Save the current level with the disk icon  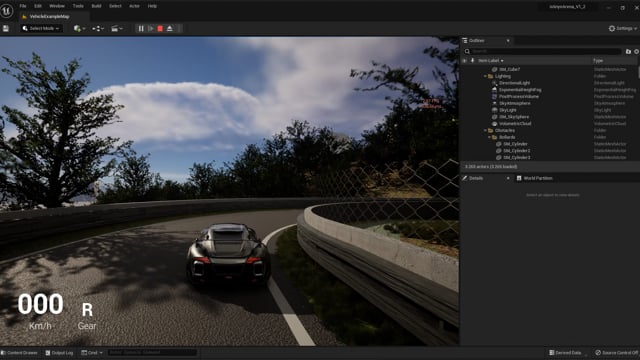6,29
